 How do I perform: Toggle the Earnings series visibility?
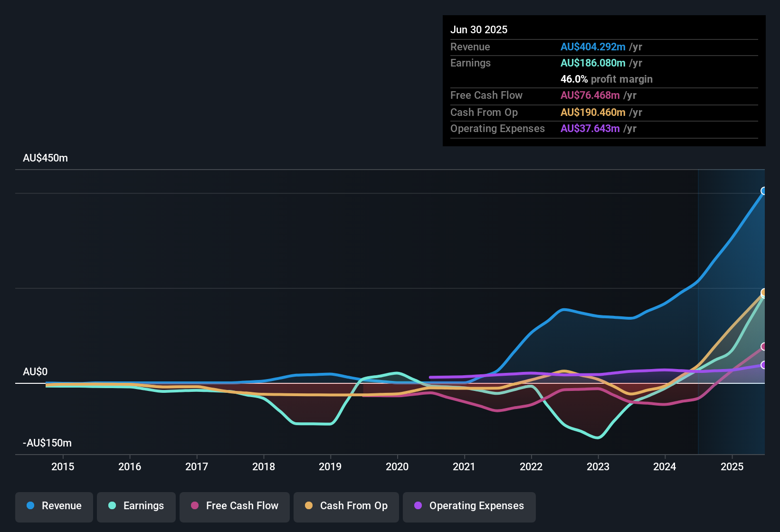136,506
